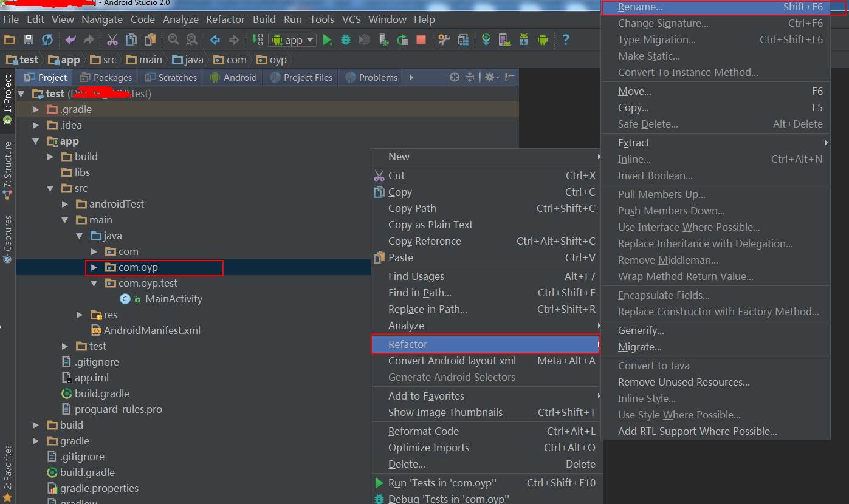Choose Copy Path in context menu
The height and width of the screenshot is (504, 849).
(x=486, y=208)
